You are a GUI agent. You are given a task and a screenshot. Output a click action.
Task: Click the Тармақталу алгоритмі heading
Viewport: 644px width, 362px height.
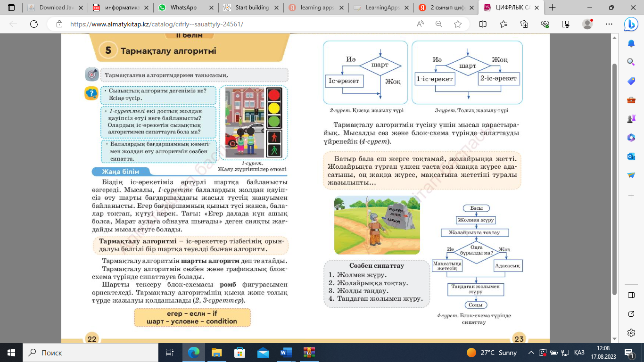[x=168, y=51]
